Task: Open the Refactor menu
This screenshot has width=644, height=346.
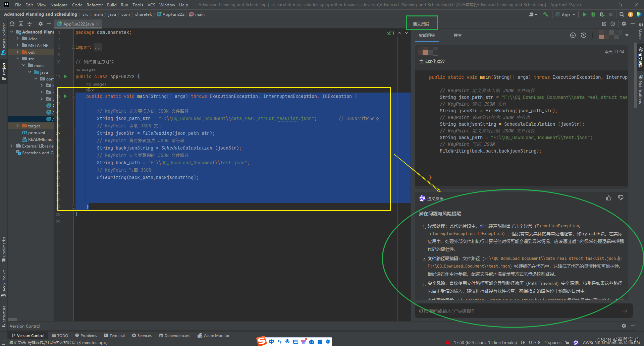Action: click(95, 5)
